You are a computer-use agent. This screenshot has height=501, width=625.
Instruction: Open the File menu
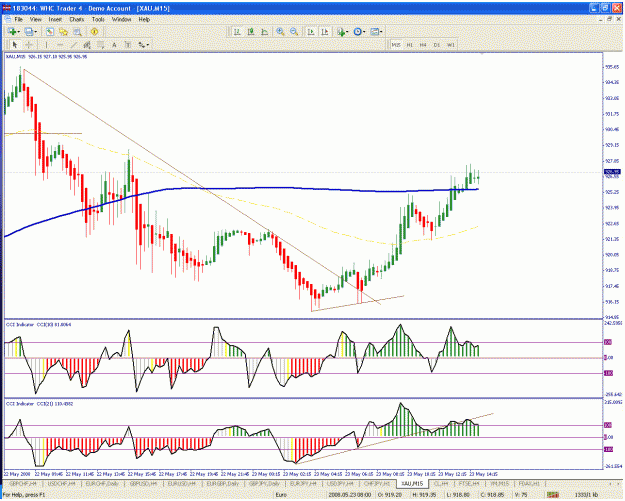click(19, 19)
